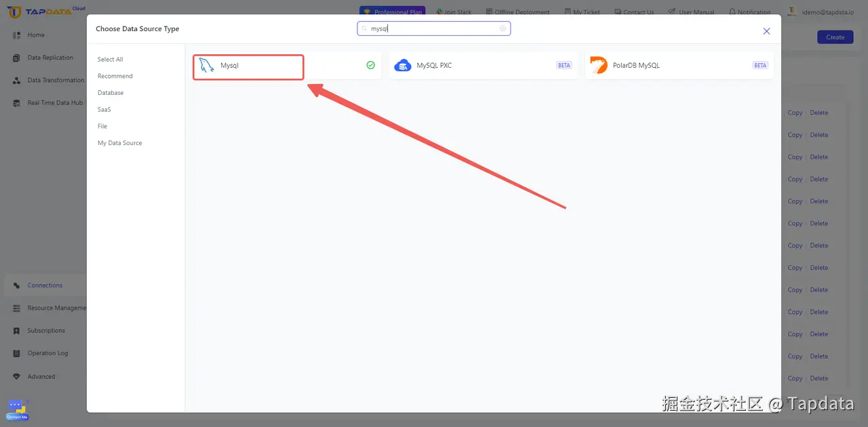Choose the MySQL PXC data source
The height and width of the screenshot is (427, 868).
pyautogui.click(x=483, y=66)
